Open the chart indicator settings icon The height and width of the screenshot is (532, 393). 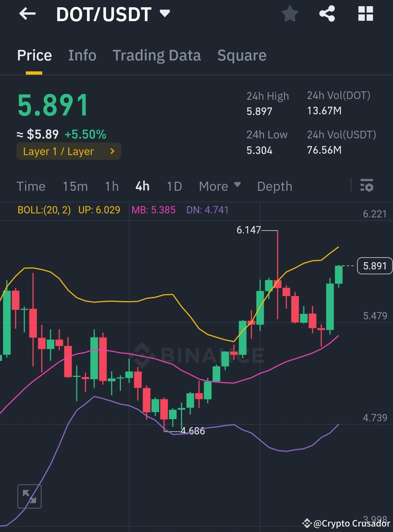(367, 186)
